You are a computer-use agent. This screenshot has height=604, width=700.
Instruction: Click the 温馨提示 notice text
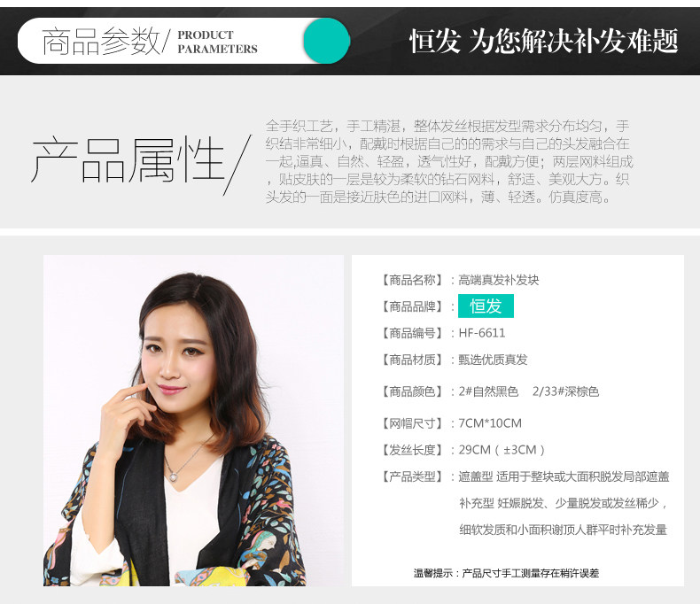506,573
